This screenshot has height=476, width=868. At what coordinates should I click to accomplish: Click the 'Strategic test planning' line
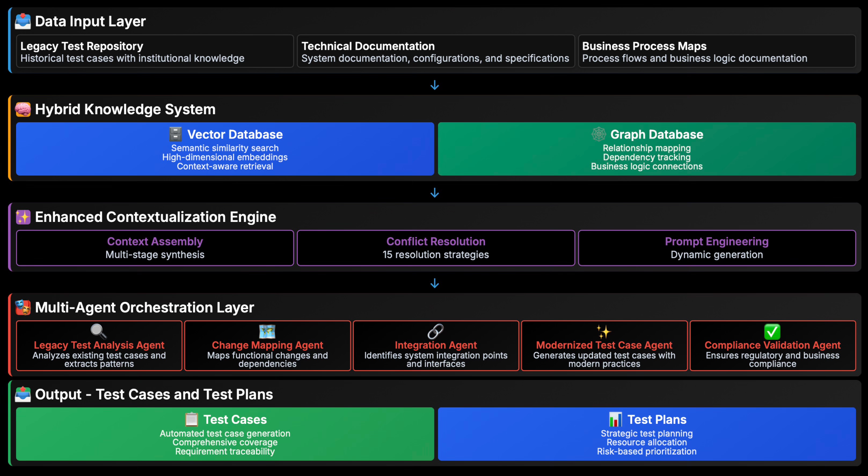[647, 434]
